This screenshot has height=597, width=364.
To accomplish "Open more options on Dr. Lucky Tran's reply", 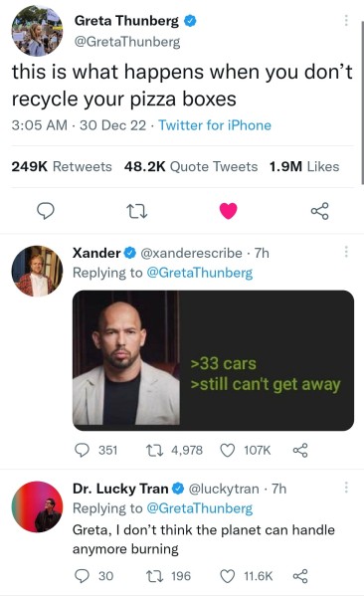I will coord(346,487).
